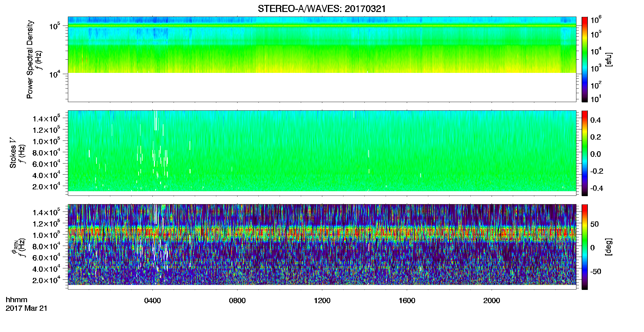Click the "0.2" tick on the Stokes V colorbar
Screen dimensions: 644x332
click(x=595, y=137)
